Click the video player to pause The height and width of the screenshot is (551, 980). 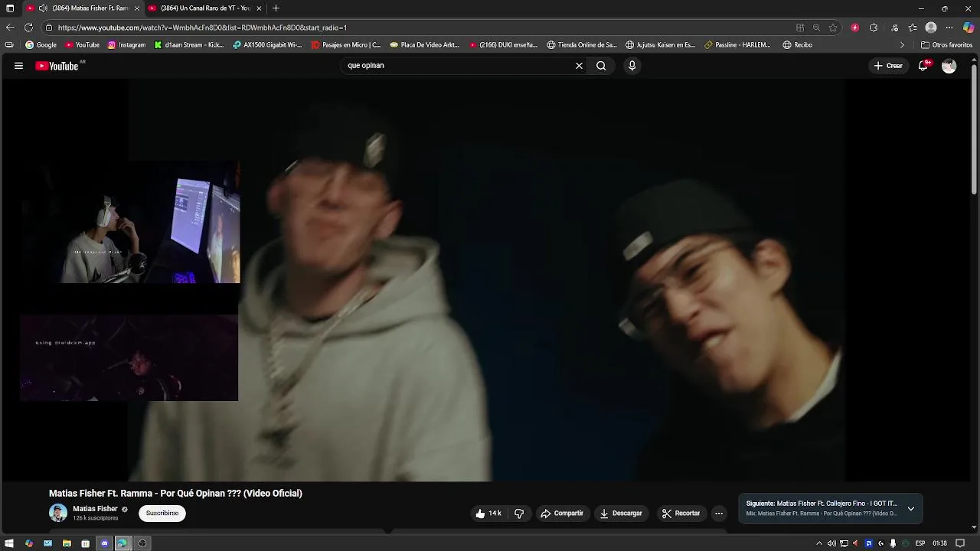tap(486, 280)
